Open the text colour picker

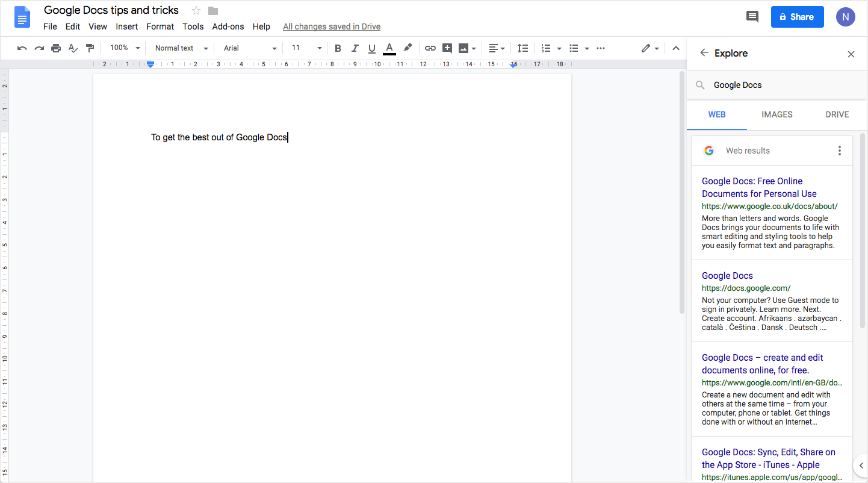pos(389,48)
